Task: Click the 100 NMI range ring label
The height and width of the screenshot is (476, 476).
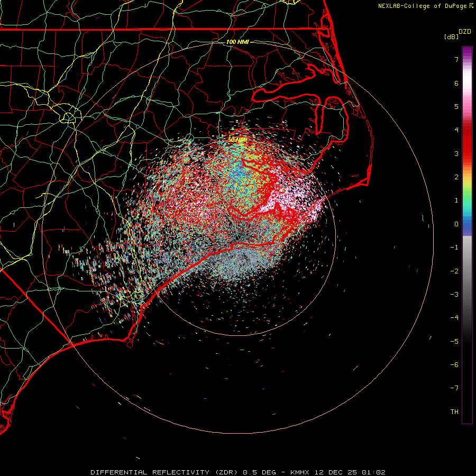Action: point(237,42)
